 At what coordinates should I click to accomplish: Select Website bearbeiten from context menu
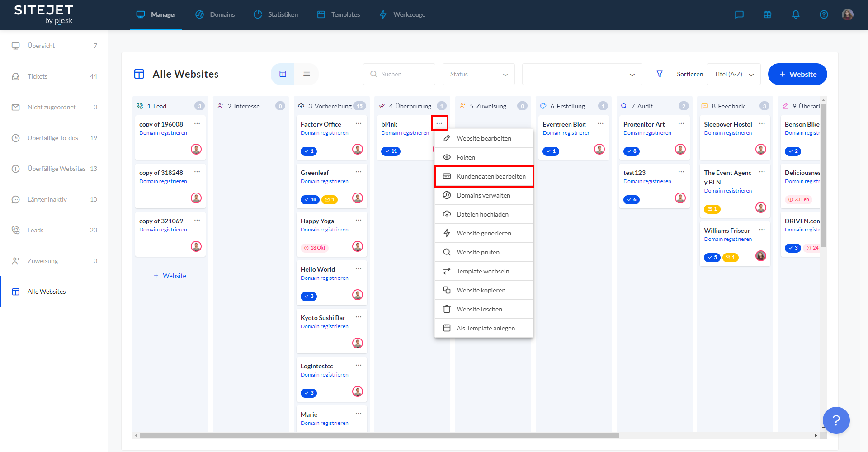(484, 138)
